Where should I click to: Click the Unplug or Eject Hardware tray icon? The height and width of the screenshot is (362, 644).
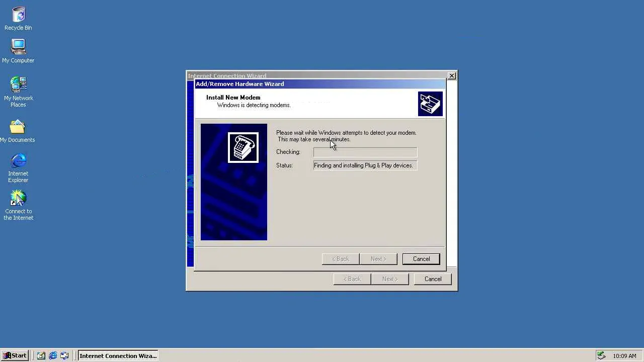pyautogui.click(x=601, y=356)
